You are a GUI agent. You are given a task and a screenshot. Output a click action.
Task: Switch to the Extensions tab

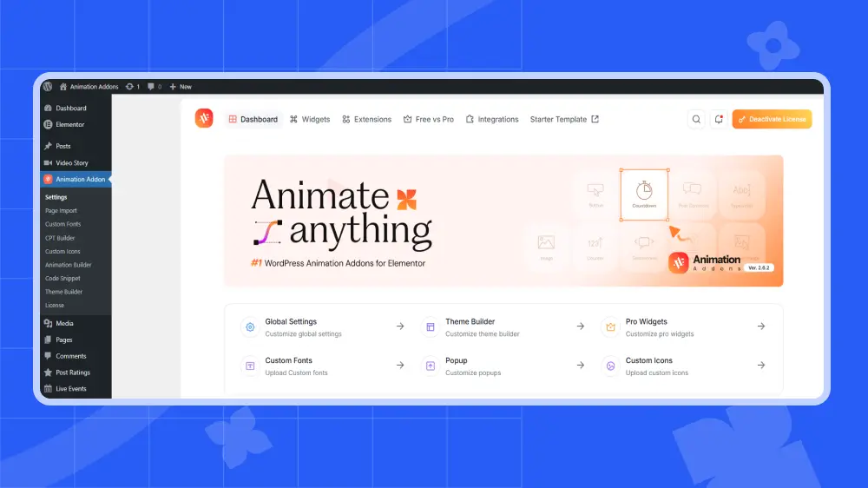point(366,119)
